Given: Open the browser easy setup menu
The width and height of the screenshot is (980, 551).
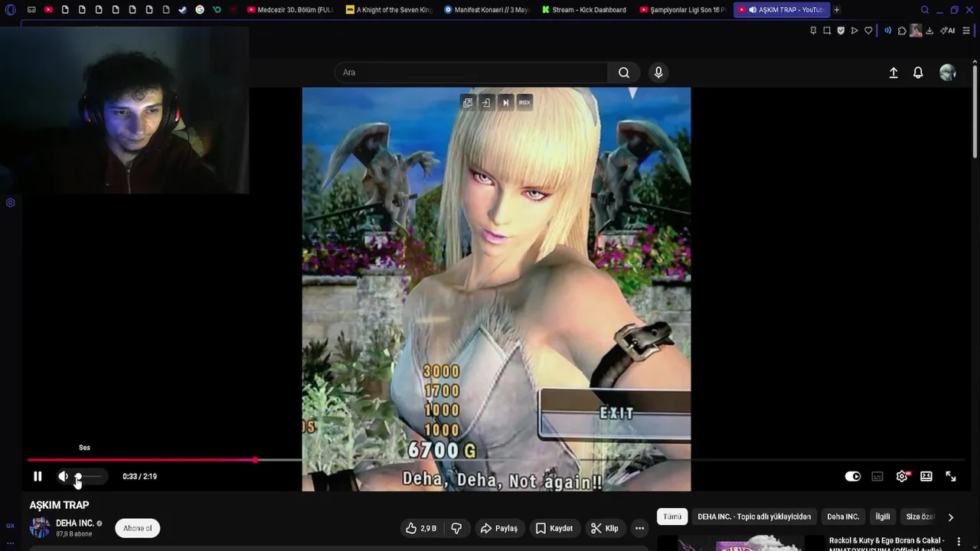Looking at the screenshot, I should tap(966, 31).
